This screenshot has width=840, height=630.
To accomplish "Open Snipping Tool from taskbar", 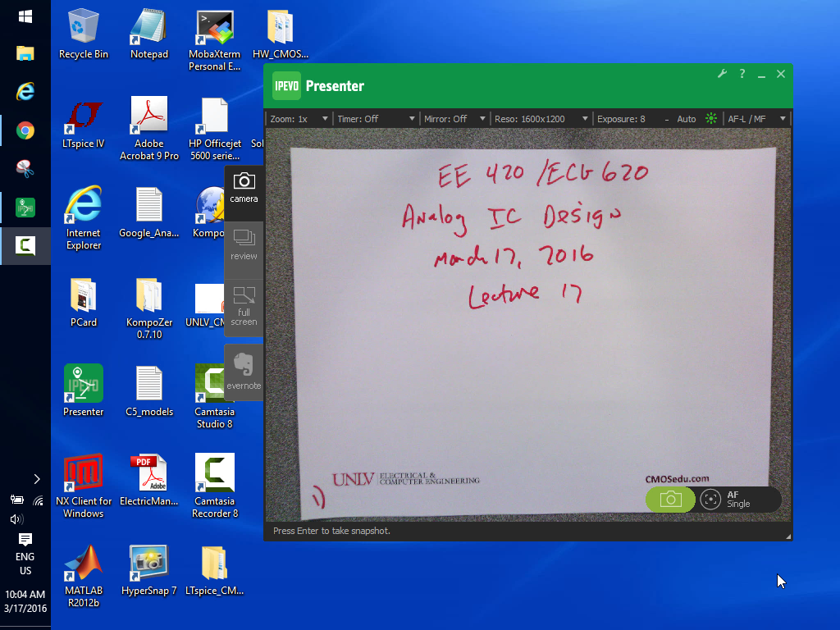I will pyautogui.click(x=25, y=169).
